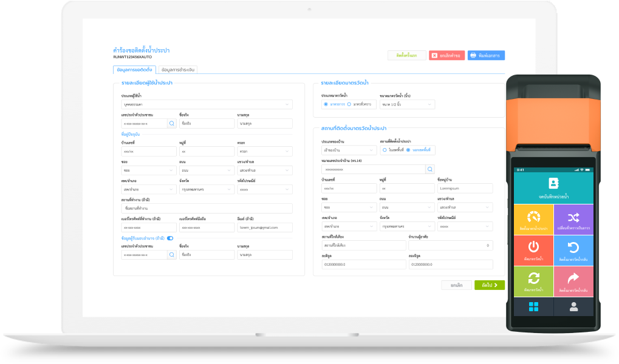The width and height of the screenshot is (619, 364).
Task: Tap the contact book icon on the handheld
Action: (553, 183)
